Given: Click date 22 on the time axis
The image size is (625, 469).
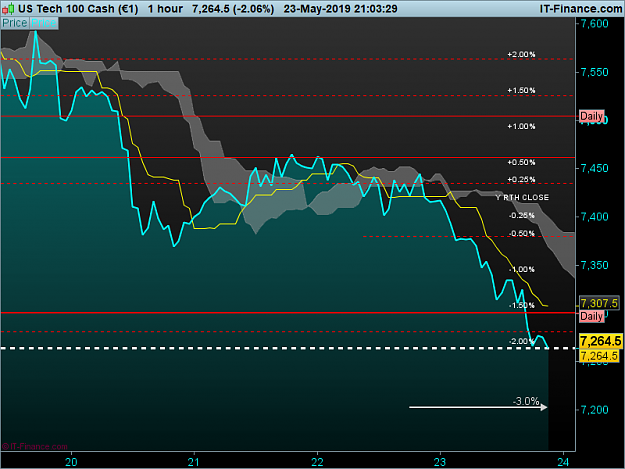Looking at the screenshot, I should click(317, 462).
